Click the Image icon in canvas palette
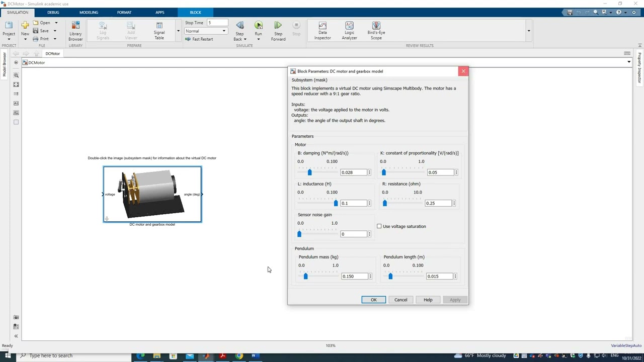The image size is (644, 362). 16,113
